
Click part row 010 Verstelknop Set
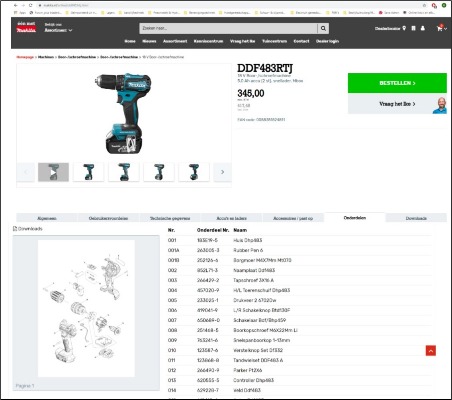click(x=300, y=350)
